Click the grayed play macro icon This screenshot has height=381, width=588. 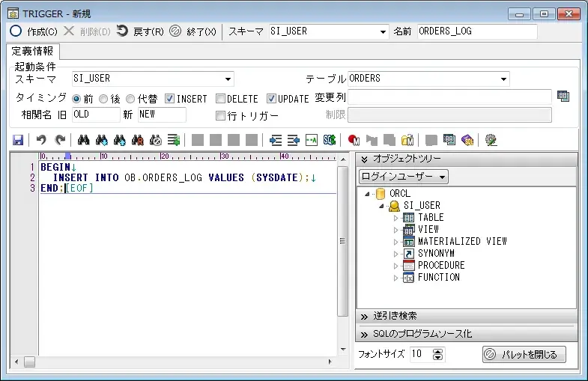pos(372,140)
